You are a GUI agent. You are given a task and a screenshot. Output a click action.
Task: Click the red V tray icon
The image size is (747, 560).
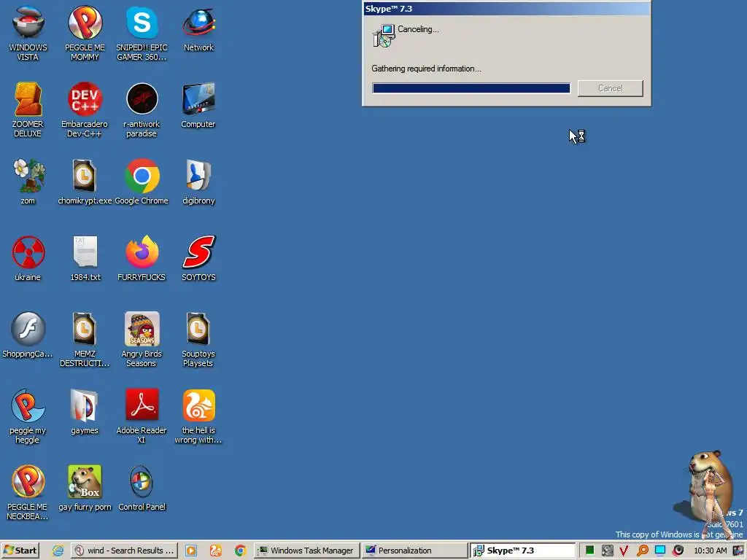coord(624,551)
